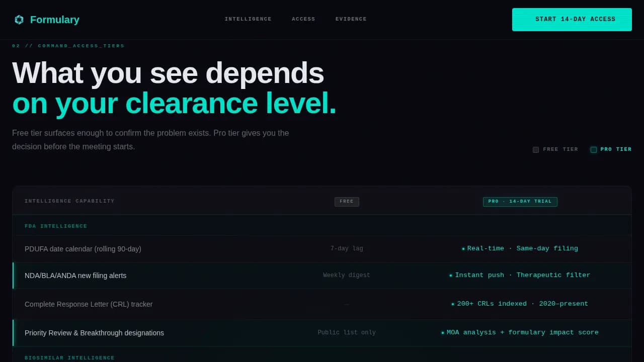Click the FDA INTELLIGENCE section label
This screenshot has width=644, height=362.
pos(56,226)
